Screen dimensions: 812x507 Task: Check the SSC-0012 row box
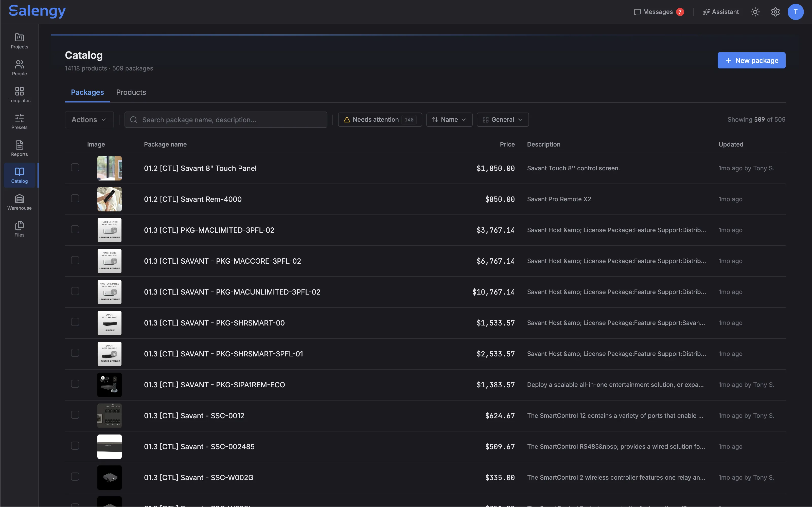(75, 415)
